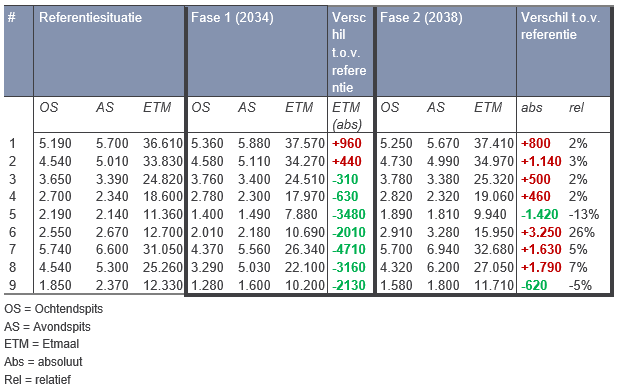Click the Referentiesituatie column header
The height and width of the screenshot is (391, 617).
91,17
